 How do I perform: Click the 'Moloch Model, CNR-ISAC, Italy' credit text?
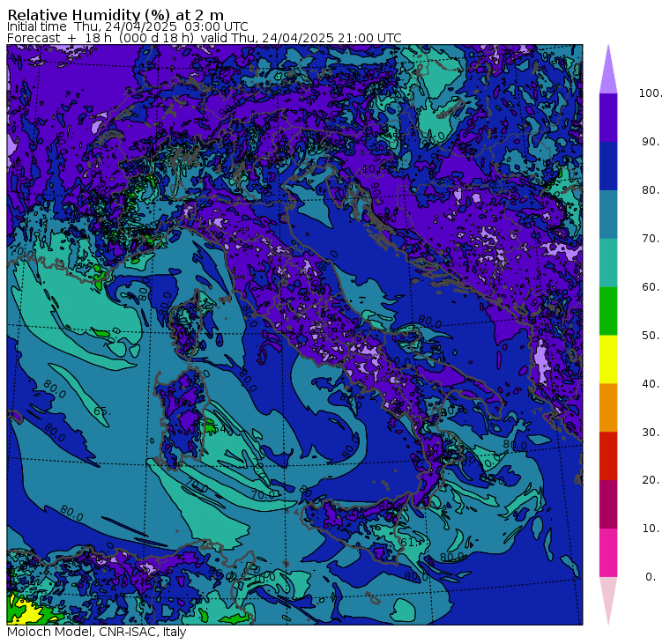[97, 632]
